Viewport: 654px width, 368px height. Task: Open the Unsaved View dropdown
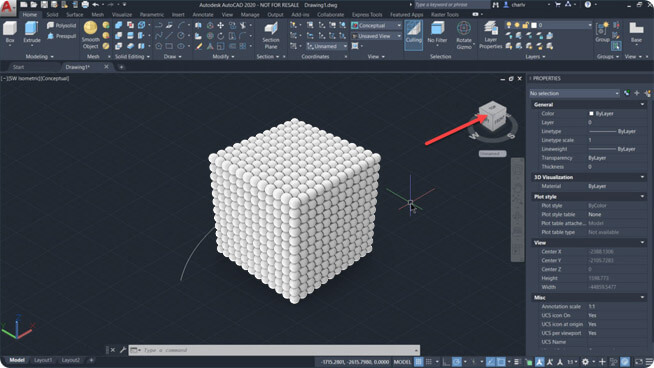[x=377, y=36]
